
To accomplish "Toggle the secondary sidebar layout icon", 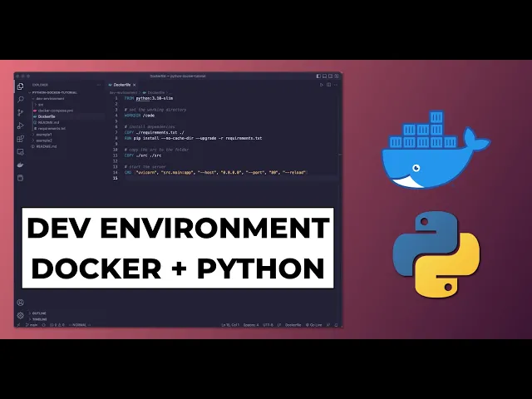I will click(331, 76).
